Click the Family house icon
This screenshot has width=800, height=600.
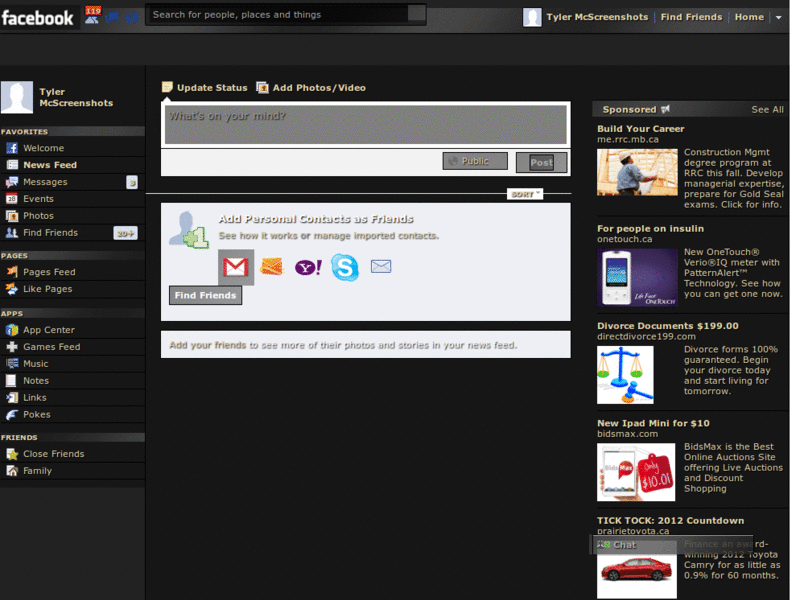pyautogui.click(x=12, y=471)
